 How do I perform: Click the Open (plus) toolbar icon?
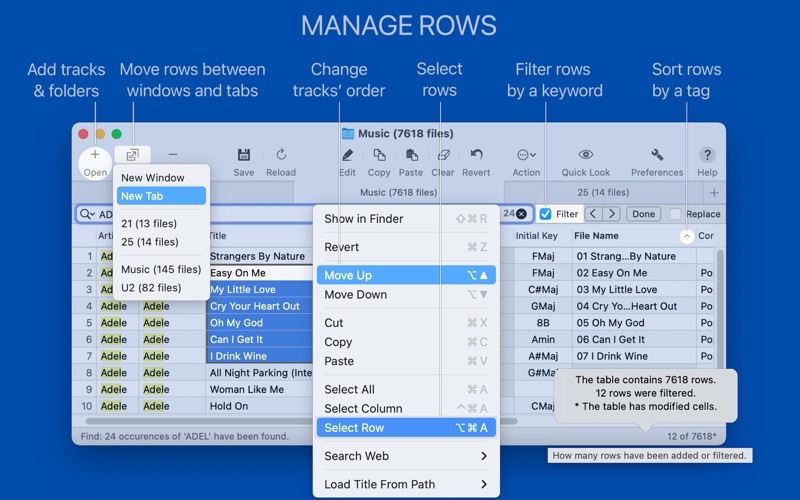[95, 155]
